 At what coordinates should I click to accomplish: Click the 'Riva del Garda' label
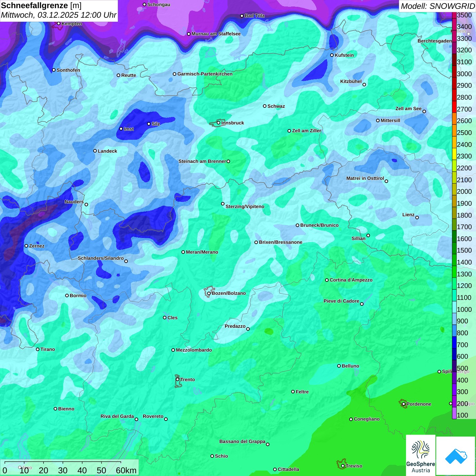click(117, 416)
